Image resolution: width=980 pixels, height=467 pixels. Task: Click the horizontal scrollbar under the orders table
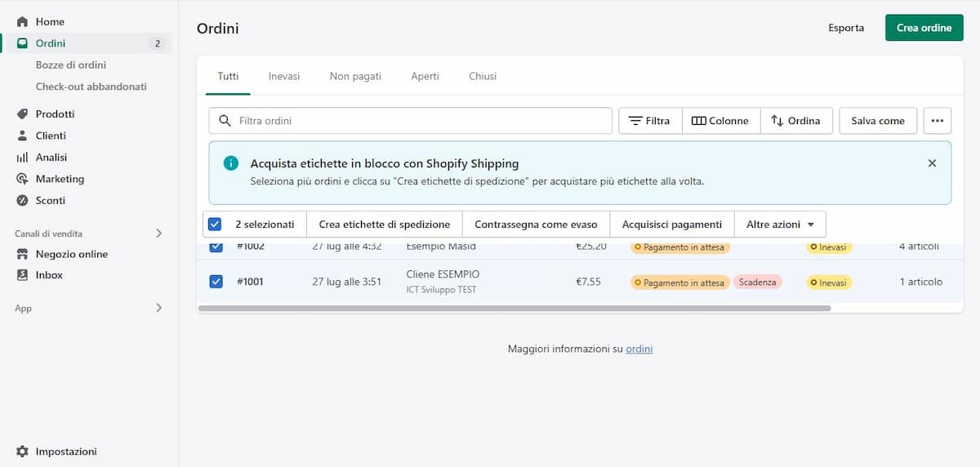coord(514,309)
